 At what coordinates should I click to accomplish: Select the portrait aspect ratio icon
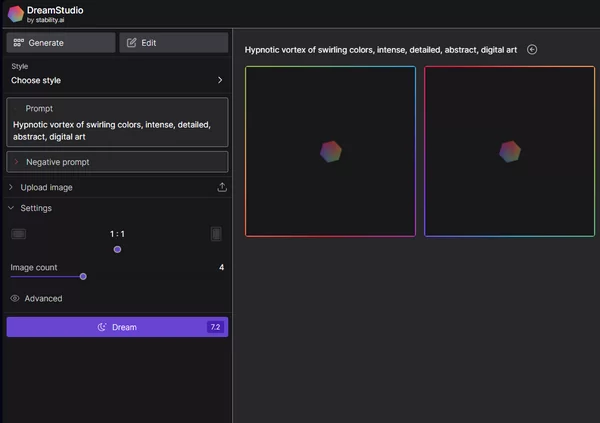(216, 234)
